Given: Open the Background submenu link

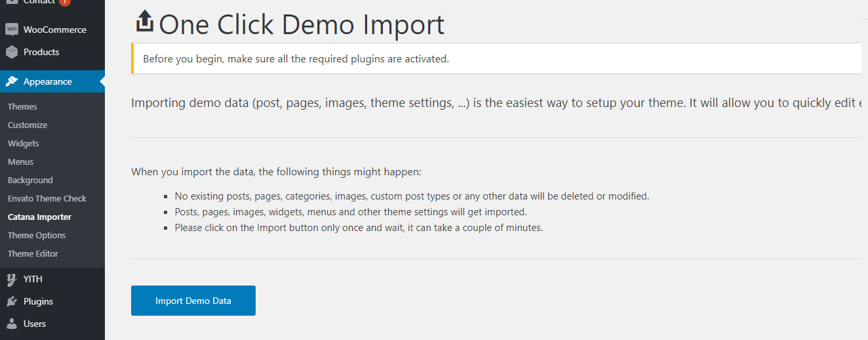Looking at the screenshot, I should (30, 180).
